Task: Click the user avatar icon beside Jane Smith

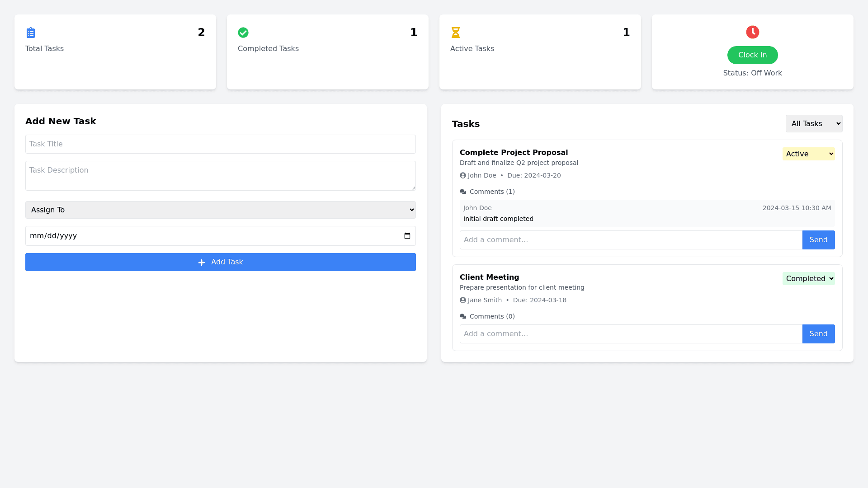Action: (x=463, y=300)
